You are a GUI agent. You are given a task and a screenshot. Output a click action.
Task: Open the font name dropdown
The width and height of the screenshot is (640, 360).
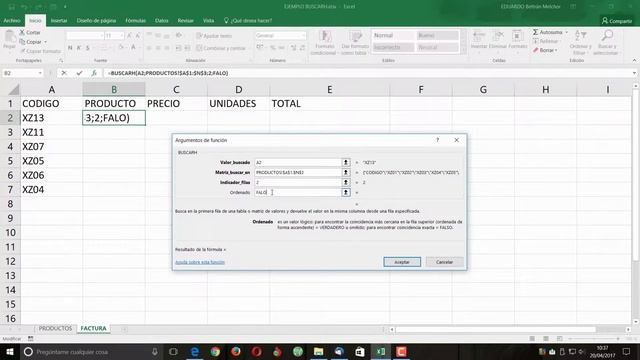point(102,36)
